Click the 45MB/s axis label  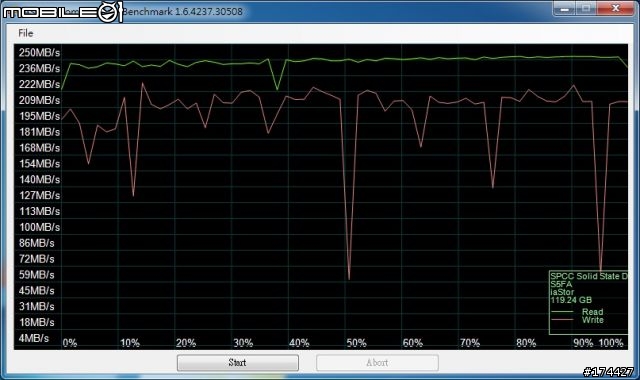(x=36, y=290)
